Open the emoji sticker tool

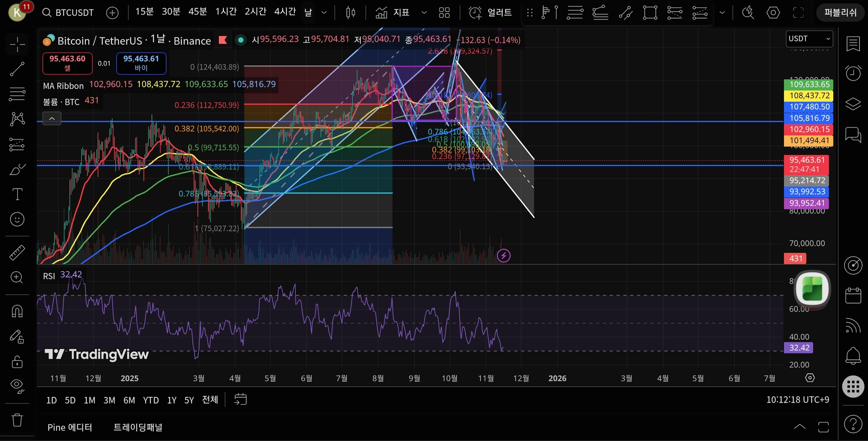click(x=17, y=220)
